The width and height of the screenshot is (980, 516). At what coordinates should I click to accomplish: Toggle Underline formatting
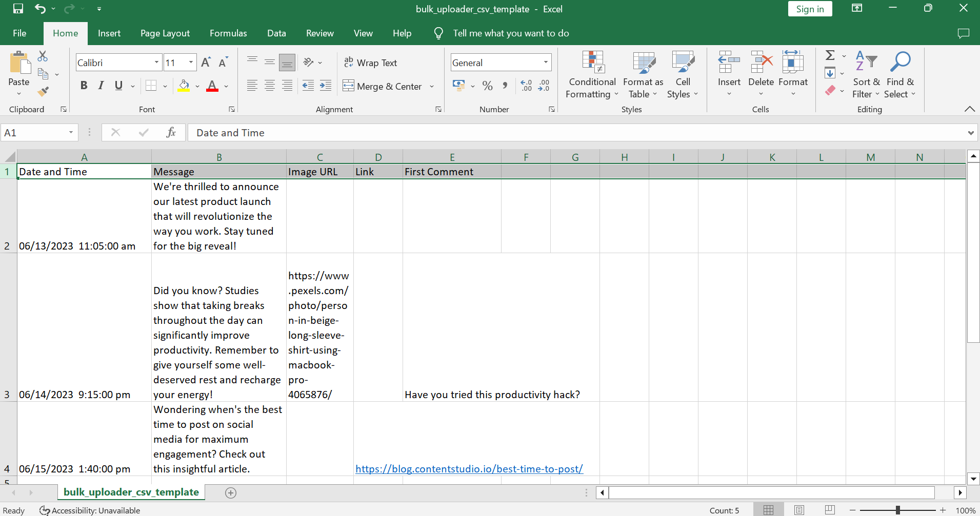click(x=118, y=86)
